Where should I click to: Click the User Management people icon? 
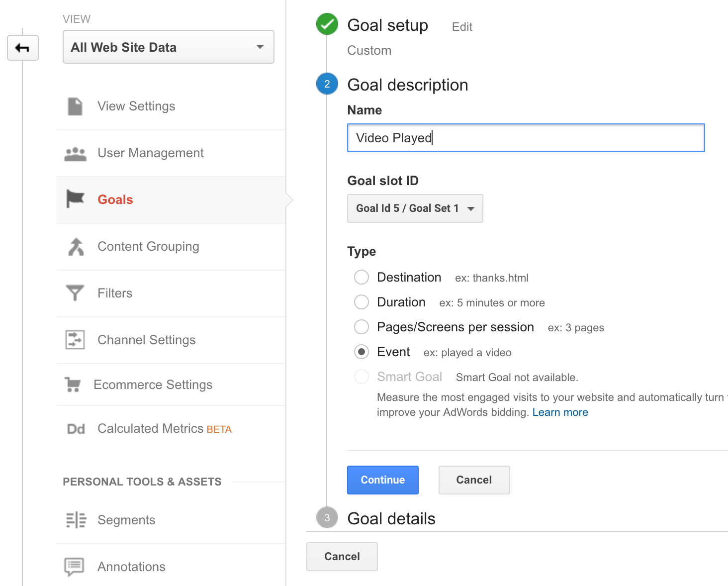point(75,154)
